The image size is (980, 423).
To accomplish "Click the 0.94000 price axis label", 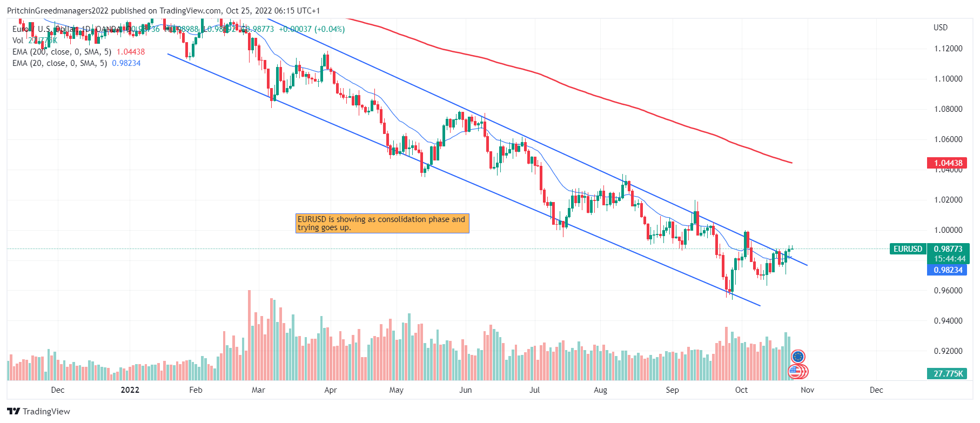I will [948, 321].
